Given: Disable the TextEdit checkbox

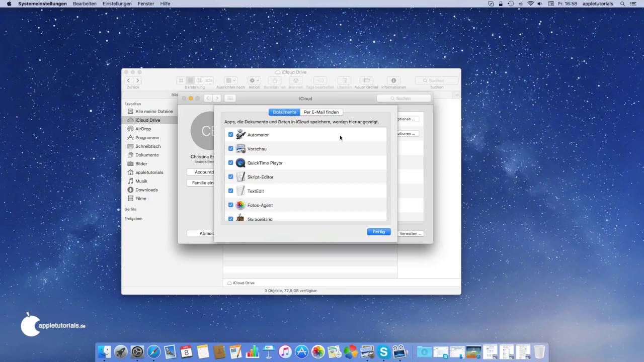Looking at the screenshot, I should pyautogui.click(x=231, y=191).
